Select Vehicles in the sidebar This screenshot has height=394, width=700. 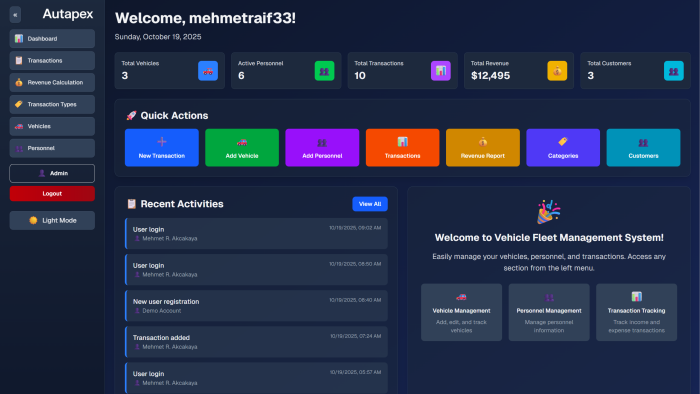[52, 126]
